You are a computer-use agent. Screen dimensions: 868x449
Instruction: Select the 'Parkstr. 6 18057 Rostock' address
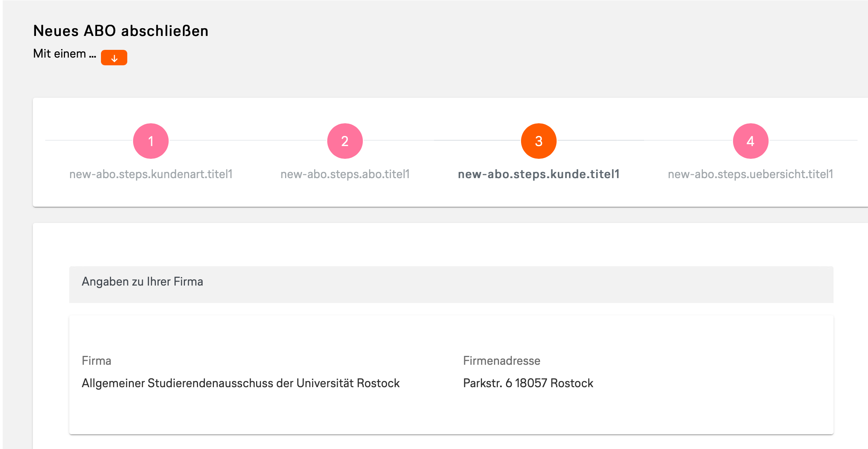click(528, 383)
